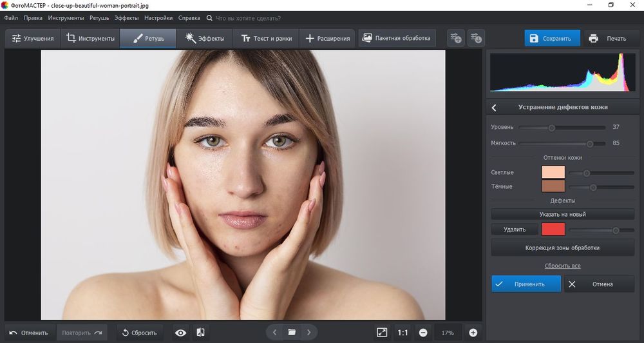
Task: Click the fit-to-screen icon in bottom bar
Action: 382,333
